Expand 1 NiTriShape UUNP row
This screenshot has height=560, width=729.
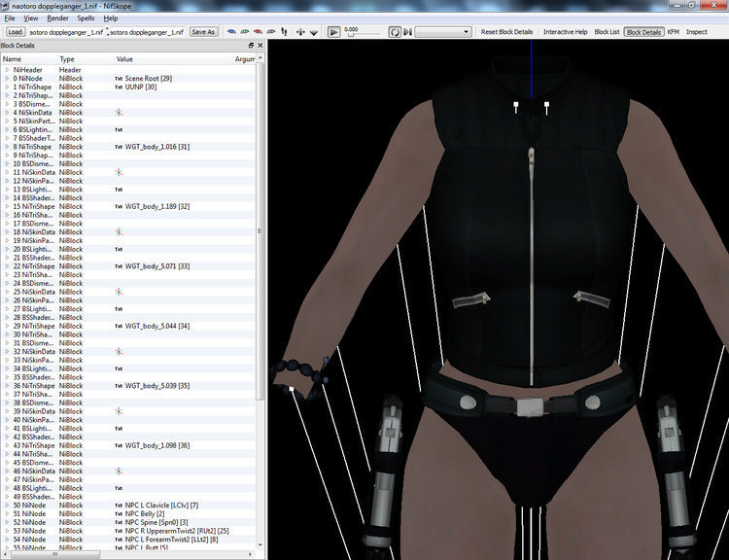coord(7,87)
